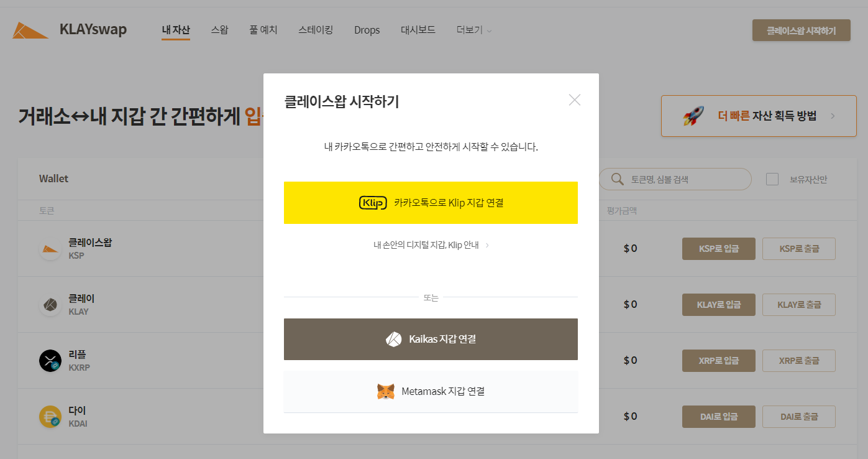
Task: Click the KDAI token icon
Action: [x=50, y=417]
